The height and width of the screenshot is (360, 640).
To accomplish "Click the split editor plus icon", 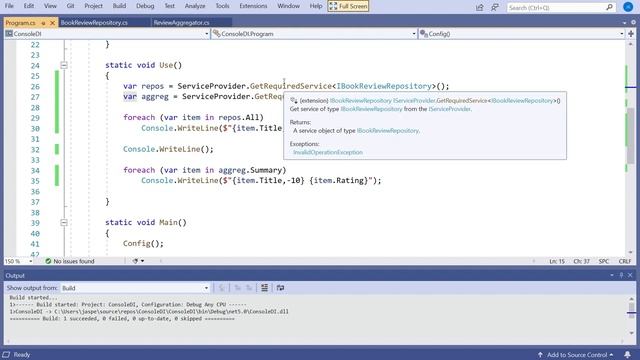I will [631, 34].
